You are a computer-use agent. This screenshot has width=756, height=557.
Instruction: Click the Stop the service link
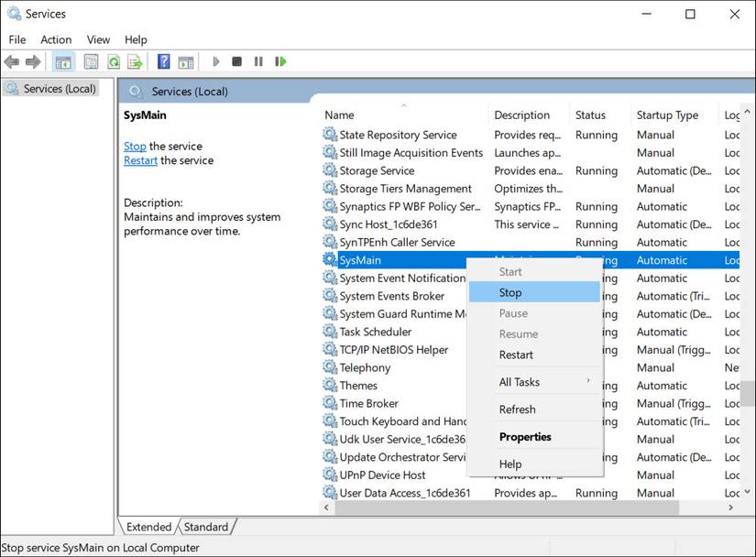[x=134, y=146]
